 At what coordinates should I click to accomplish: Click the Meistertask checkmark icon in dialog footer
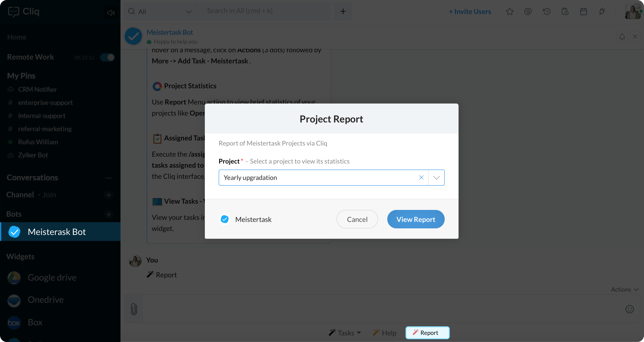(224, 219)
